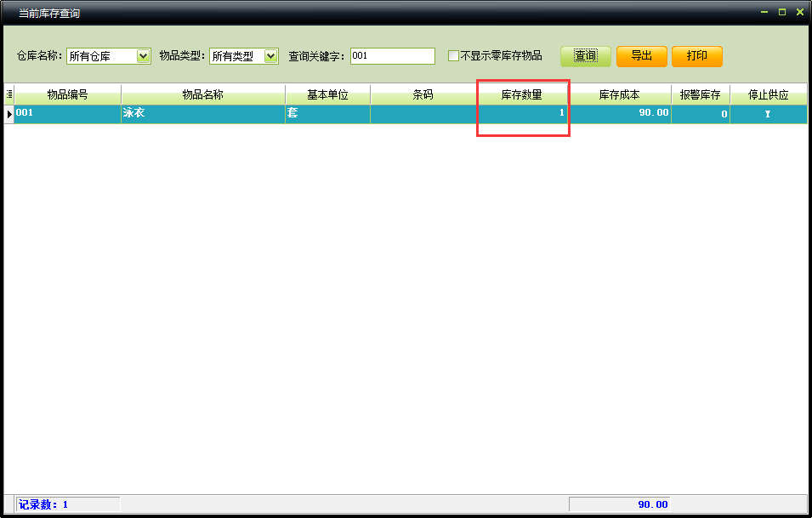The width and height of the screenshot is (812, 518).
Task: Select the 90.00 cost cell in row 001
Action: [619, 113]
